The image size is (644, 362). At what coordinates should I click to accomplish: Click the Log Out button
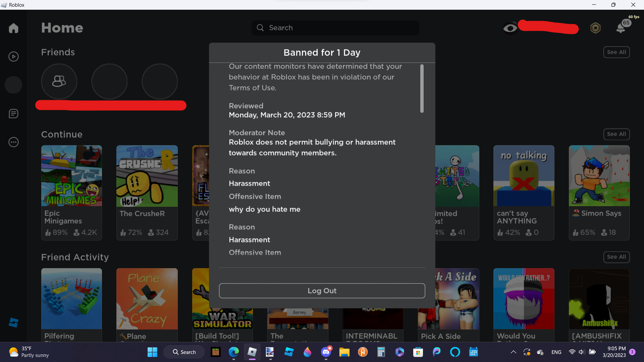[322, 291]
